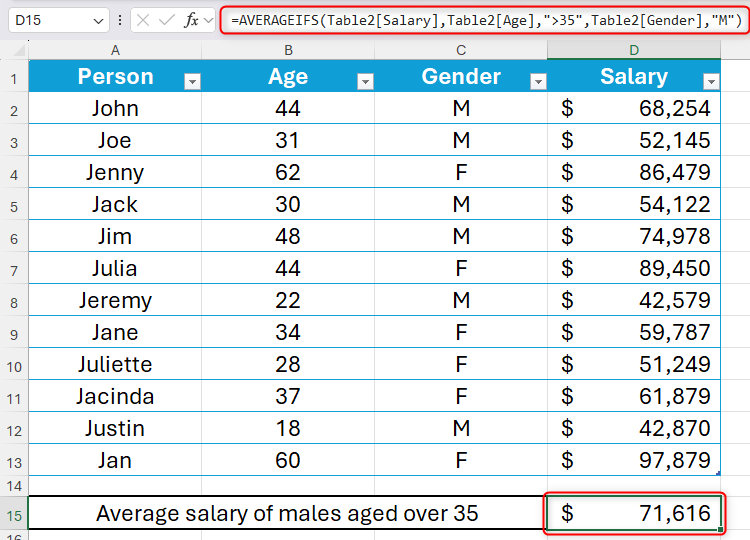This screenshot has height=540, width=750.
Task: Click the salary cell 89,450
Action: tap(634, 268)
